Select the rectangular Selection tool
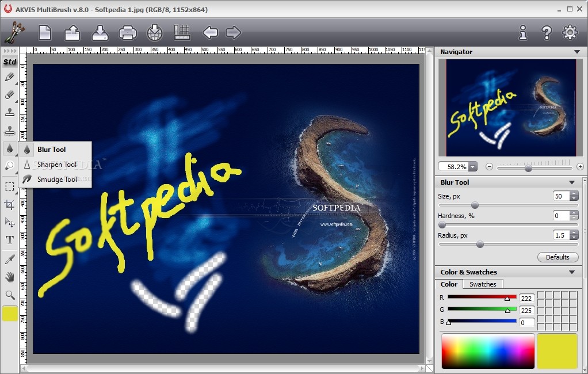 (10, 187)
